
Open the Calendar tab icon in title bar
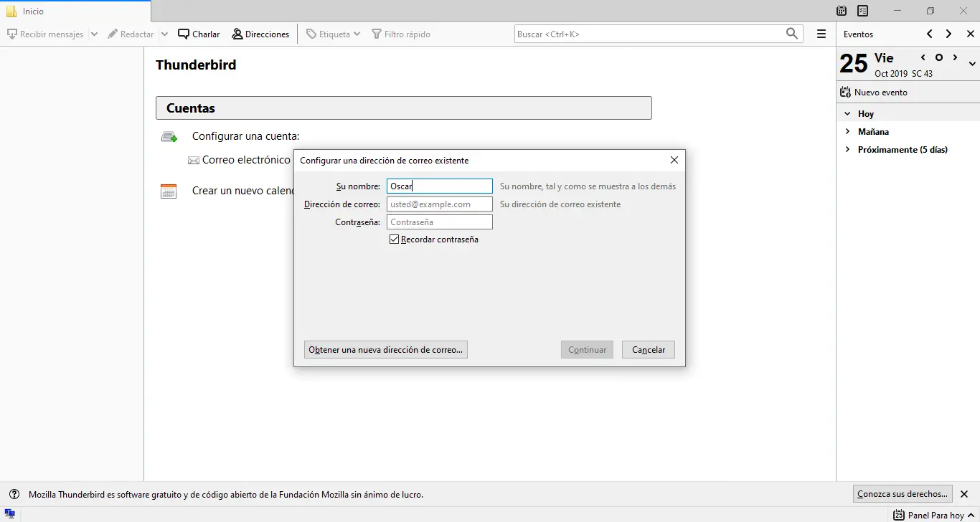[x=842, y=11]
